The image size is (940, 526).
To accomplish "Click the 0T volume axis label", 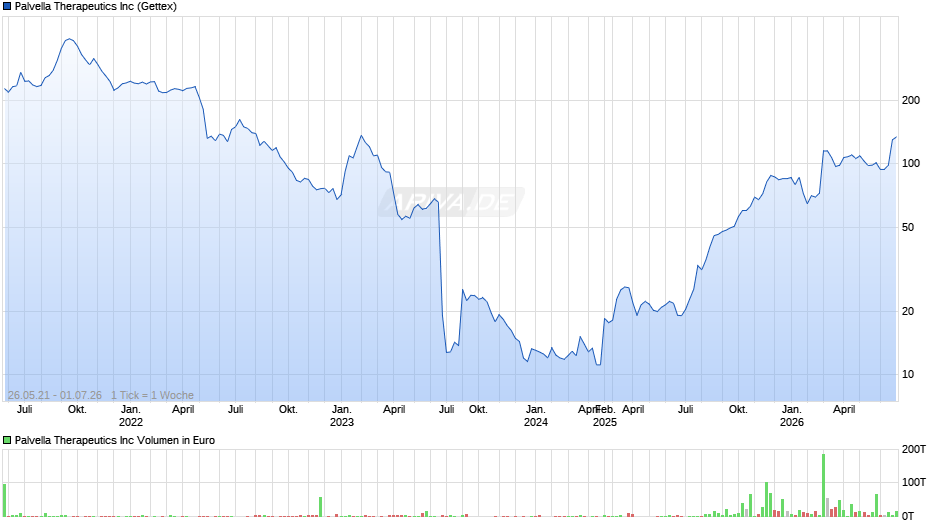I will click(908, 516).
